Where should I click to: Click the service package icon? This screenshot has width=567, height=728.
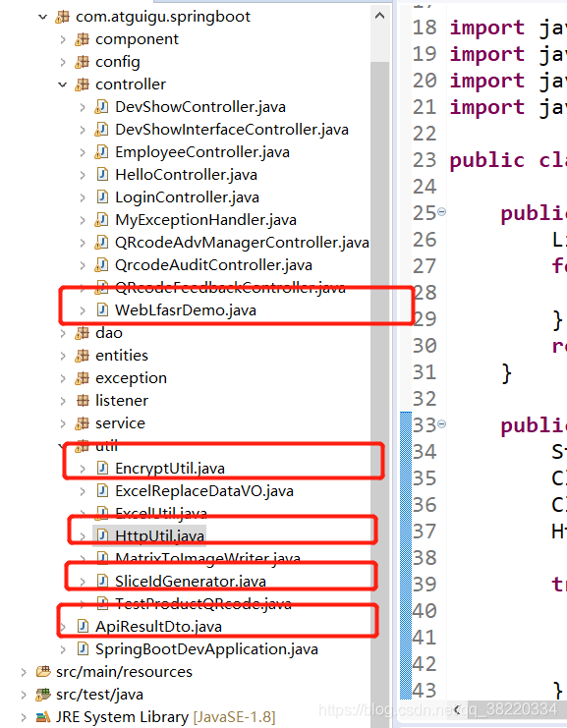point(83,423)
